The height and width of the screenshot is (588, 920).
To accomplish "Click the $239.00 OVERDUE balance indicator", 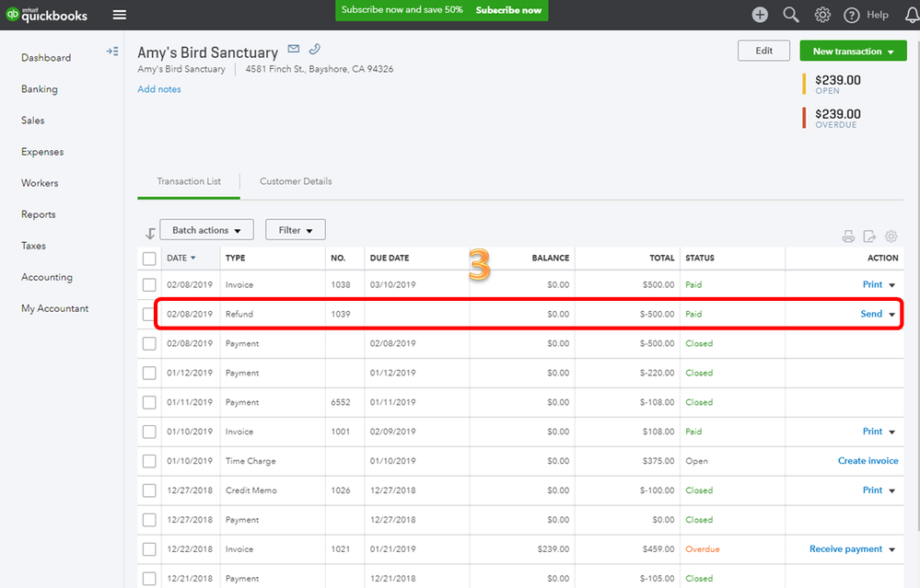I will tap(832, 118).
